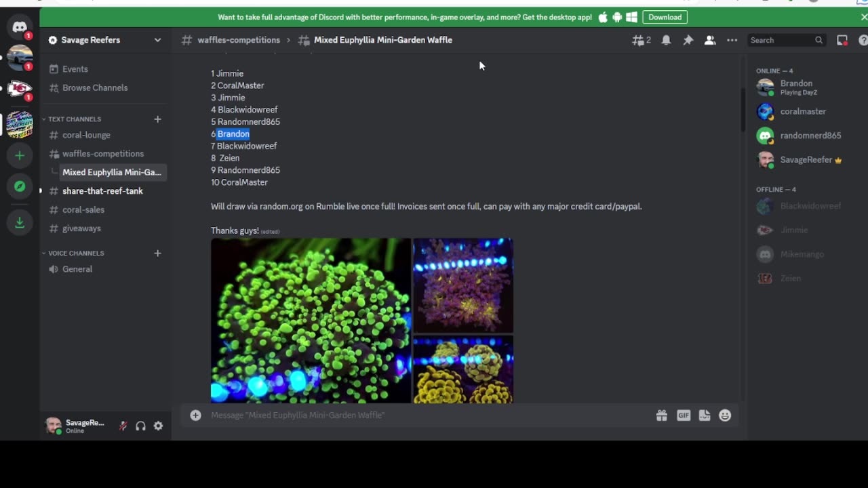Open the purple torch coral image
Screen dimensions: 868x488
463,285
